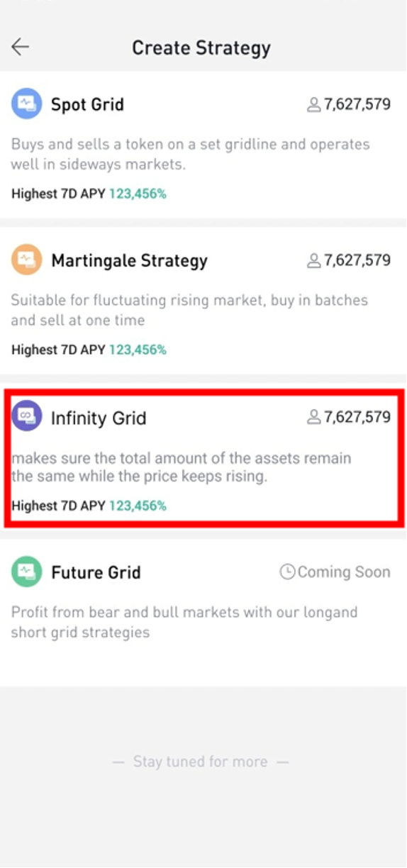Select the Infinity Grid title
The image size is (407, 868).
(99, 418)
